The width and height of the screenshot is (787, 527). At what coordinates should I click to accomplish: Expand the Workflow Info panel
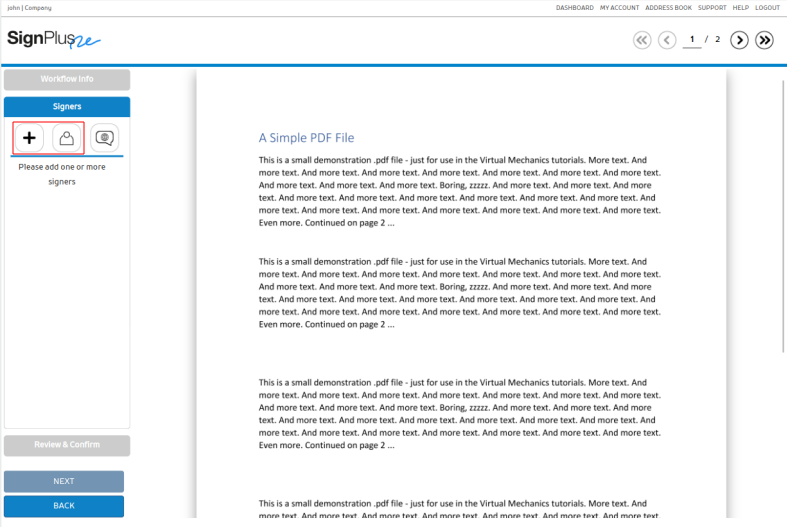coord(67,79)
